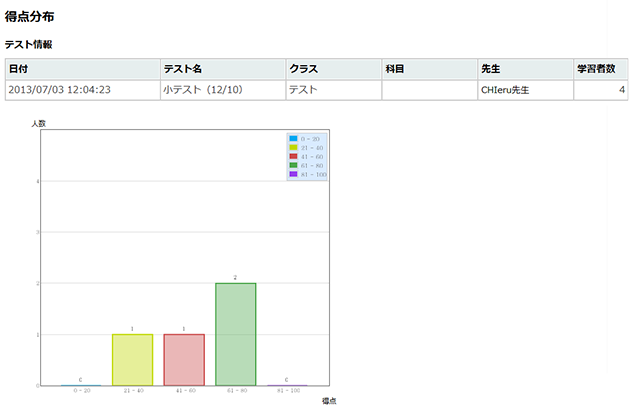Click the クラス column header
This screenshot has width=630, height=412.
(303, 69)
